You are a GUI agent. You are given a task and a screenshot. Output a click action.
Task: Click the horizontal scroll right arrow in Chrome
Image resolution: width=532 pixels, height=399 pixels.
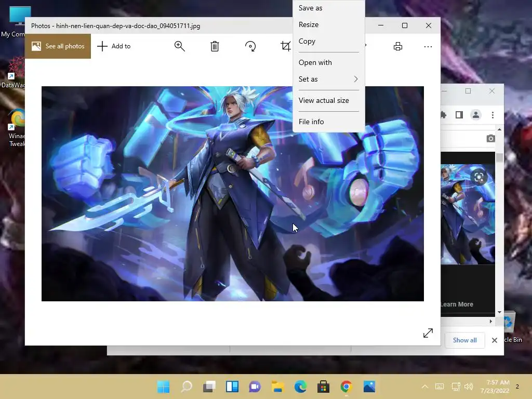tap(490, 321)
